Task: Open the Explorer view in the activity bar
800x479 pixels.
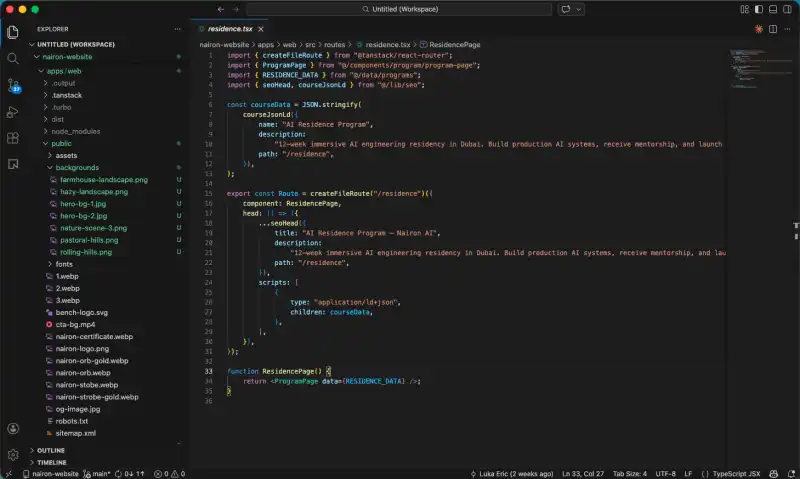Action: 13,32
